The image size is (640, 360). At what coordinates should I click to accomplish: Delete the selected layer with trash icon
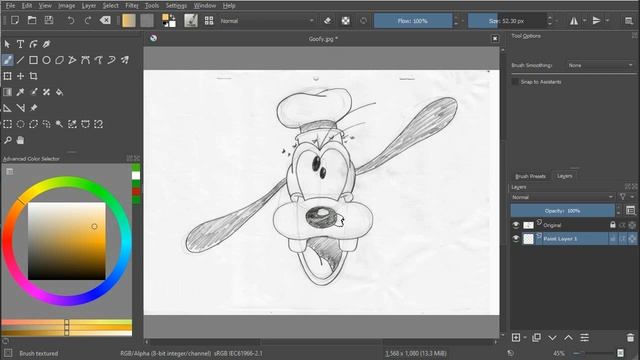(630, 338)
